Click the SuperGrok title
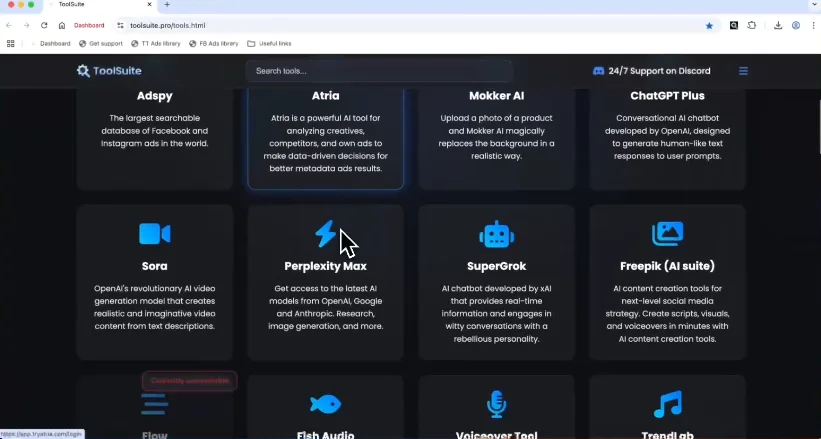821x439 pixels. pos(496,266)
